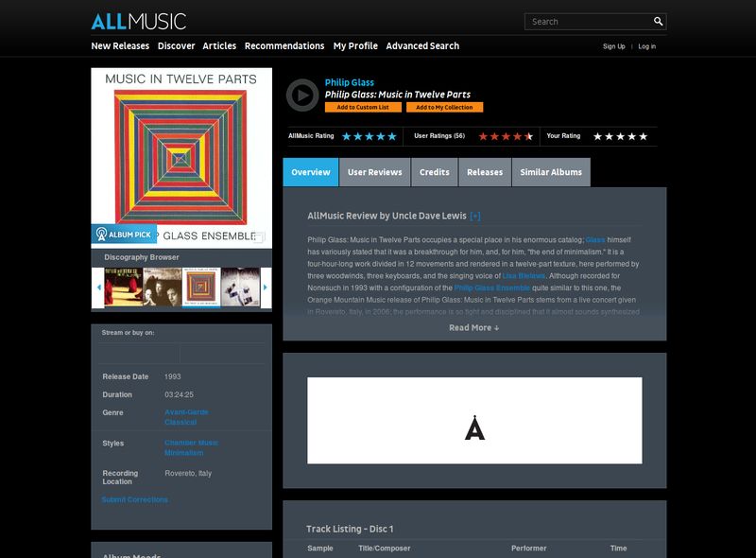Open the Classical genre link
Screen dimensions: 756x558
point(180,423)
